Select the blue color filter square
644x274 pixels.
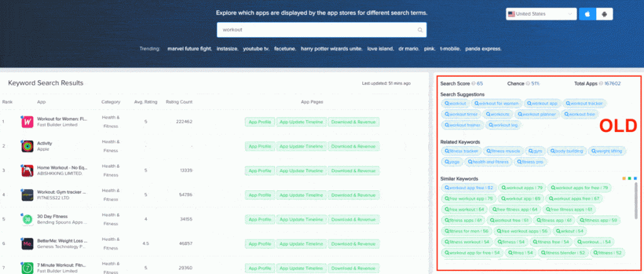point(635,179)
